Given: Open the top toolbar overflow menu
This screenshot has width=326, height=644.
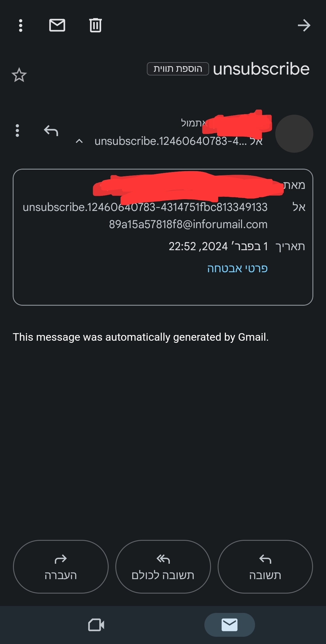Looking at the screenshot, I should [x=21, y=26].
